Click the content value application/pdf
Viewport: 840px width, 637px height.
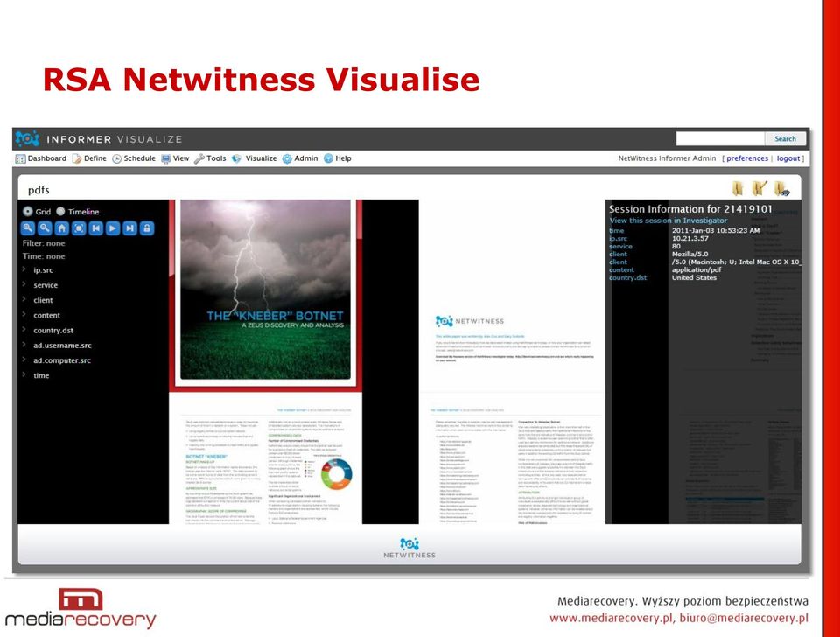[696, 270]
